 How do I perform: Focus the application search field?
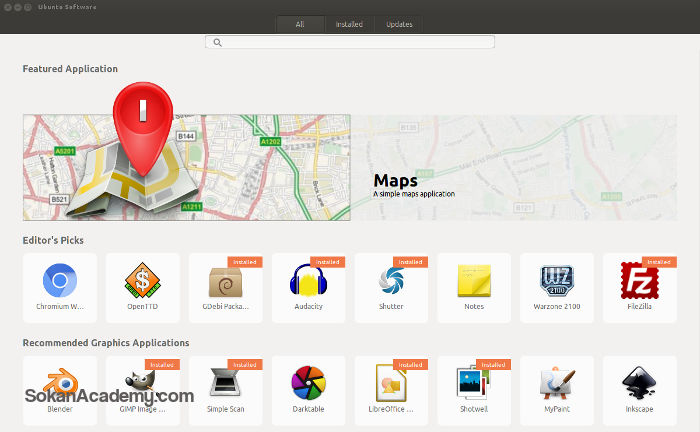pyautogui.click(x=350, y=42)
